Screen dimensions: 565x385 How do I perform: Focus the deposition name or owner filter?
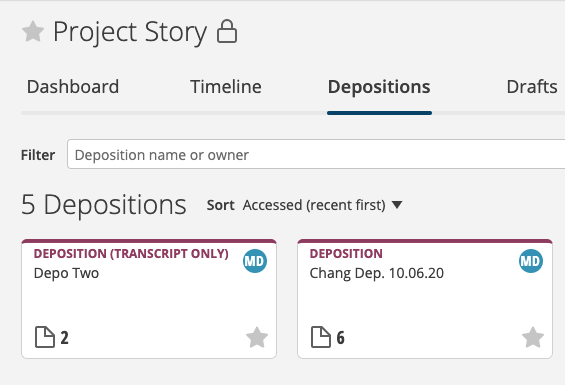tap(316, 154)
